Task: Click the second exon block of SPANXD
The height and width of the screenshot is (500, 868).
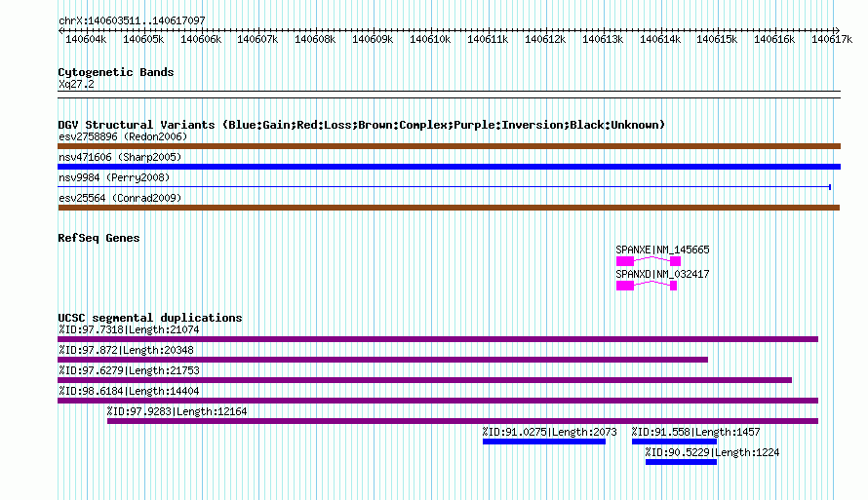Action: (x=673, y=286)
